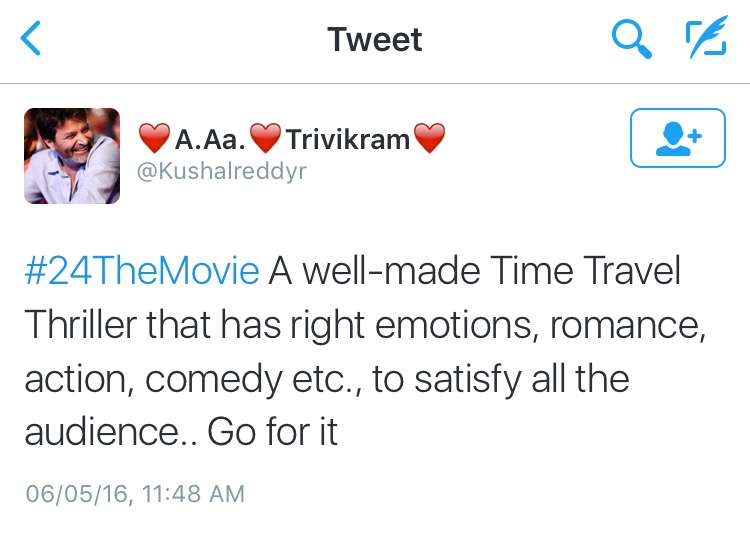Open the profile picture of Kushalreddyr

tap(72, 156)
